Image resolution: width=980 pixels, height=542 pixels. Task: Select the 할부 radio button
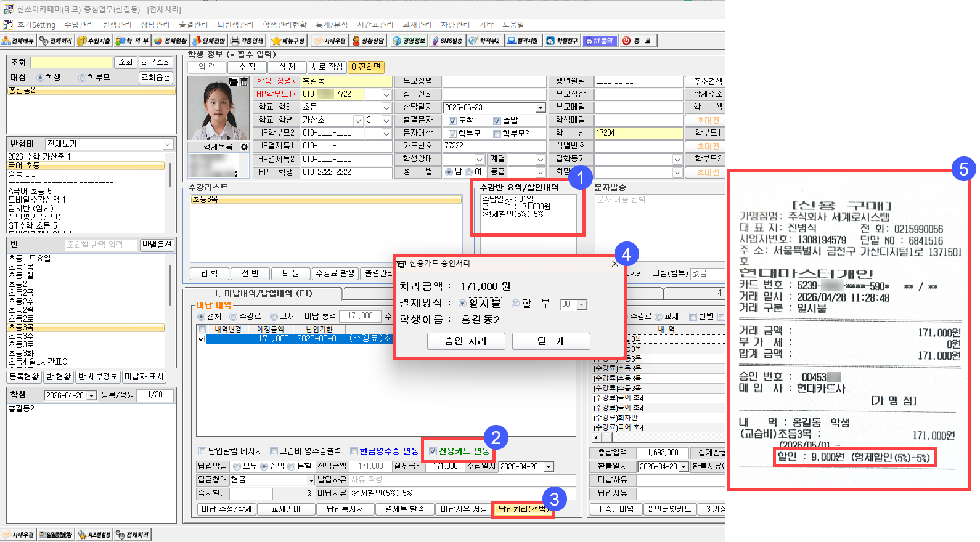[515, 304]
